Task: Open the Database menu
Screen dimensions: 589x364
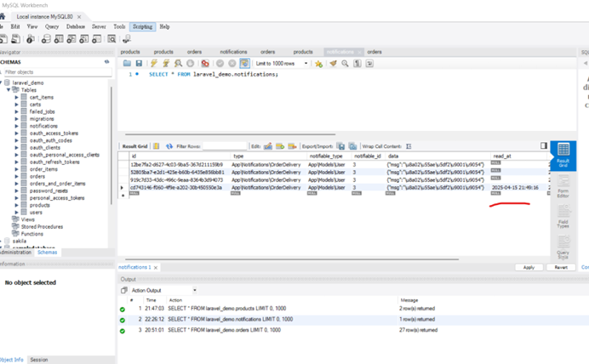Action: tap(76, 26)
